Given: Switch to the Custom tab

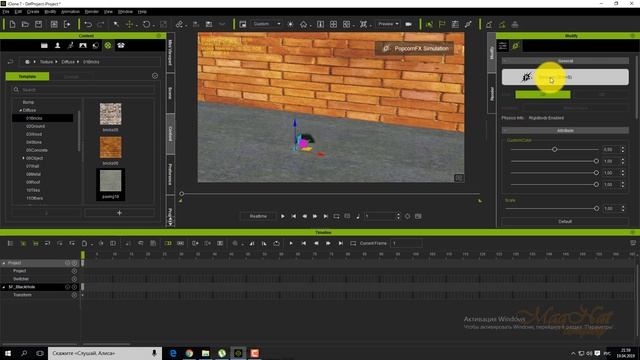Looking at the screenshot, I should pos(71,76).
